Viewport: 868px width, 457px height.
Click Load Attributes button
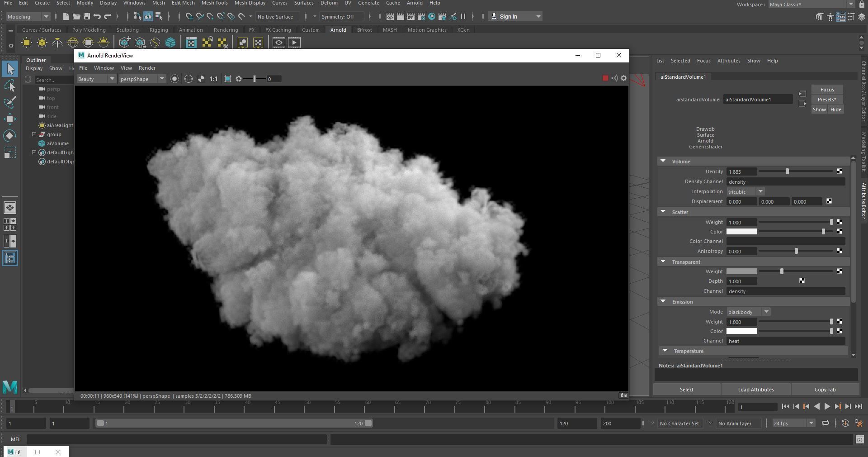pos(756,390)
